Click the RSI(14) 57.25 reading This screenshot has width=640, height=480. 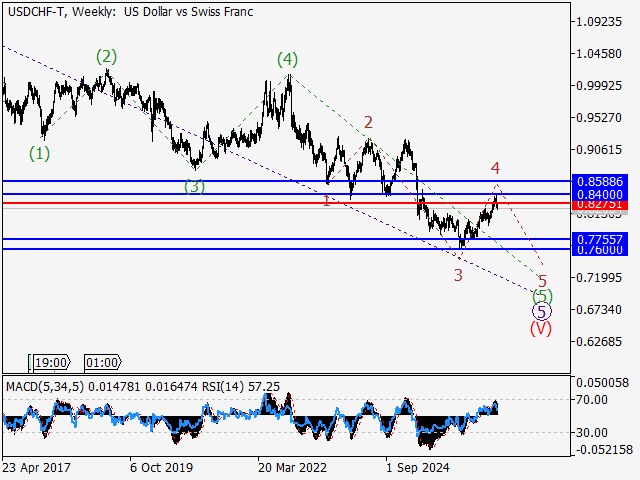(241, 387)
